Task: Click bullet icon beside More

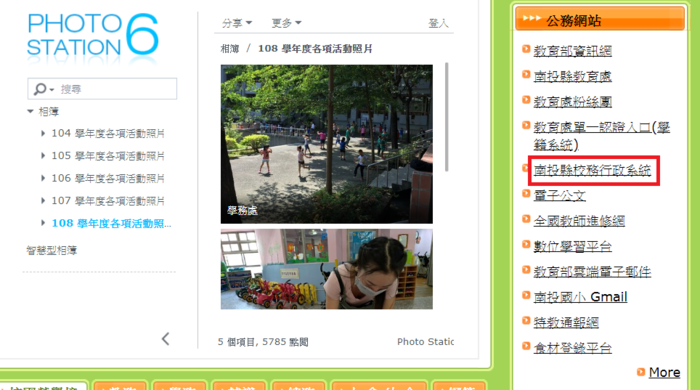Action: (x=641, y=371)
